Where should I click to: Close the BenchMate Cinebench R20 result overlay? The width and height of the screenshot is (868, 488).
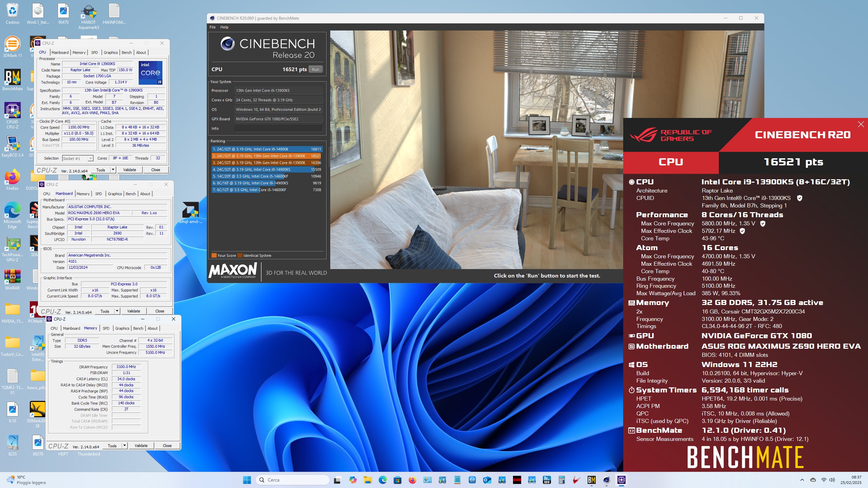pyautogui.click(x=861, y=124)
